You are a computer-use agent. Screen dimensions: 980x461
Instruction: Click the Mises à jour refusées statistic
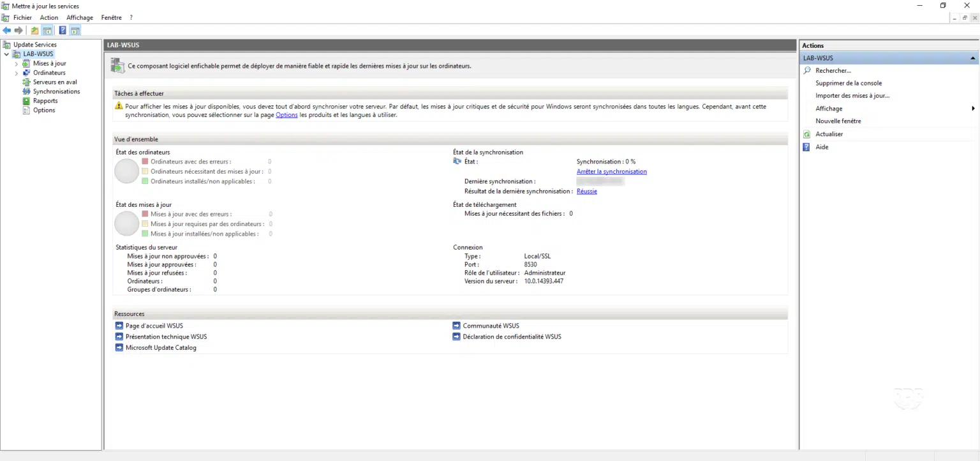tap(157, 273)
